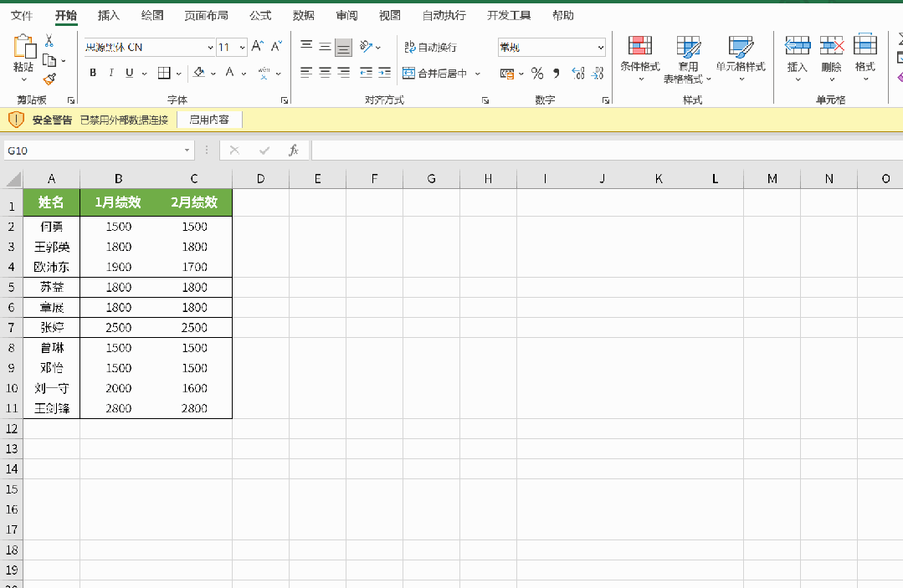Click the text orientation icon
The image size is (903, 588).
(366, 47)
